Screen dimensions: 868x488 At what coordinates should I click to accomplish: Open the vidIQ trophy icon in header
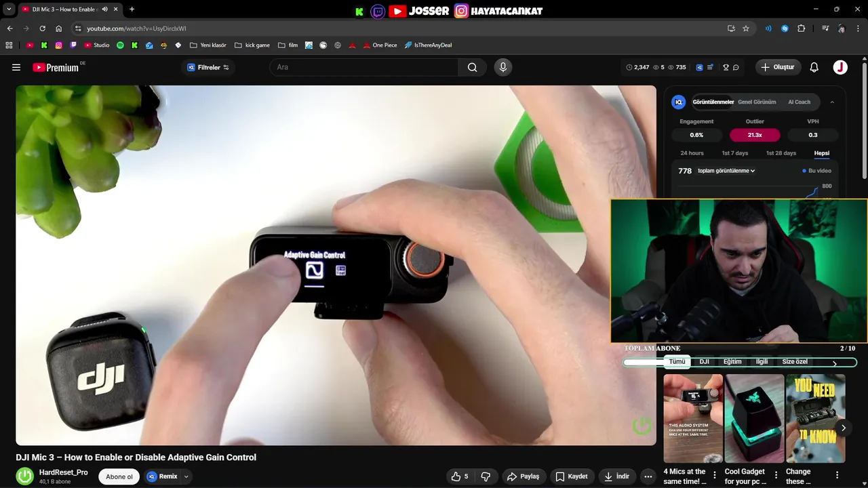coord(726,67)
